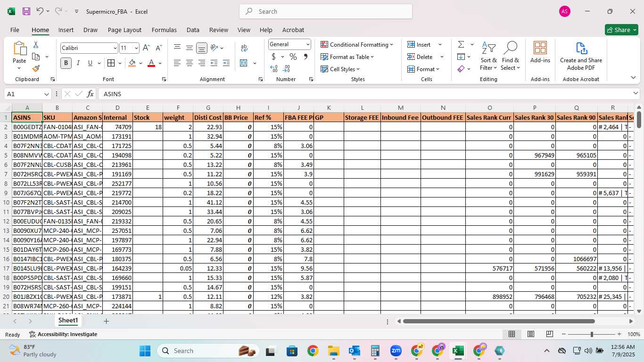Add a new sheet with plus button
Screen dimensions: 644x362
point(107,321)
